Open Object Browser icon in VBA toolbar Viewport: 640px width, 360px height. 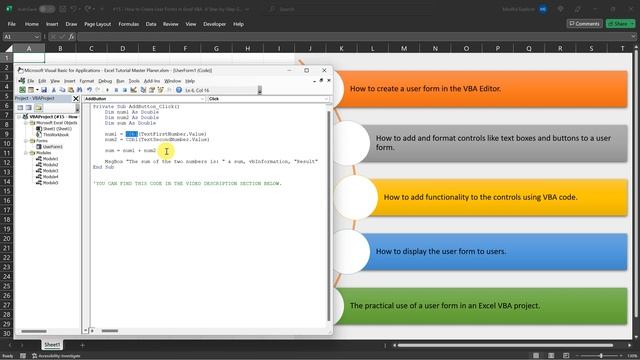(160, 90)
